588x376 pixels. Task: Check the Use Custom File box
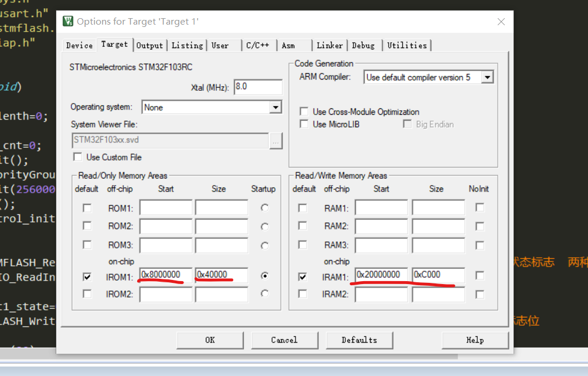point(77,157)
